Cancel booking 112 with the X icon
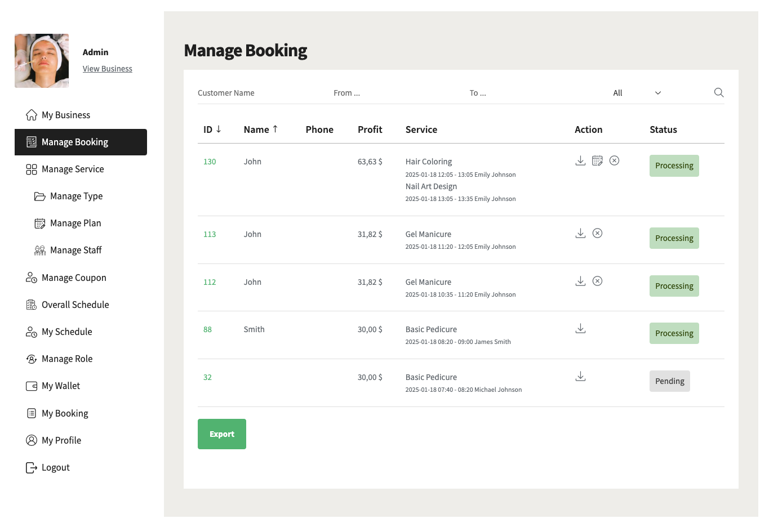Viewport: 769px width, 532px height. [597, 281]
